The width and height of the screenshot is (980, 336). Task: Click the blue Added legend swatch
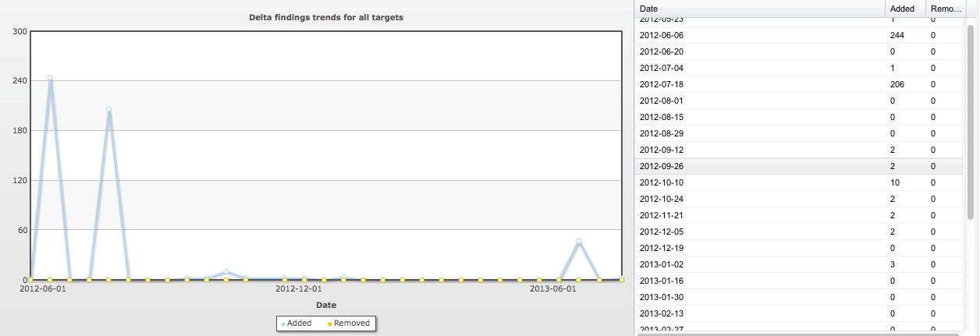coord(283,324)
